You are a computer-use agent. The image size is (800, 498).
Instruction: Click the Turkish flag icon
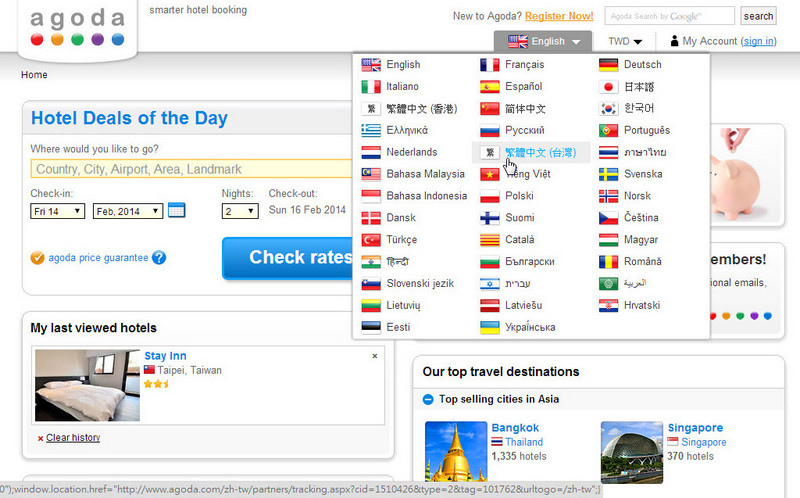coord(371,240)
